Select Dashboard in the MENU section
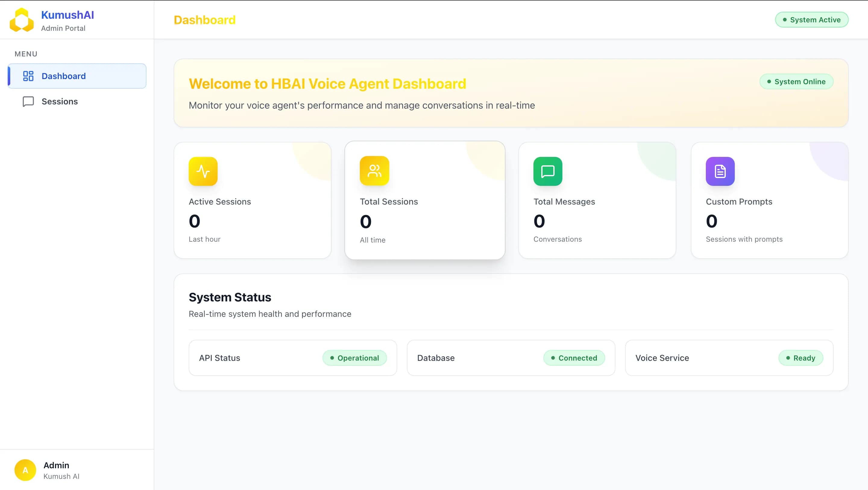The width and height of the screenshot is (868, 490). (64, 76)
